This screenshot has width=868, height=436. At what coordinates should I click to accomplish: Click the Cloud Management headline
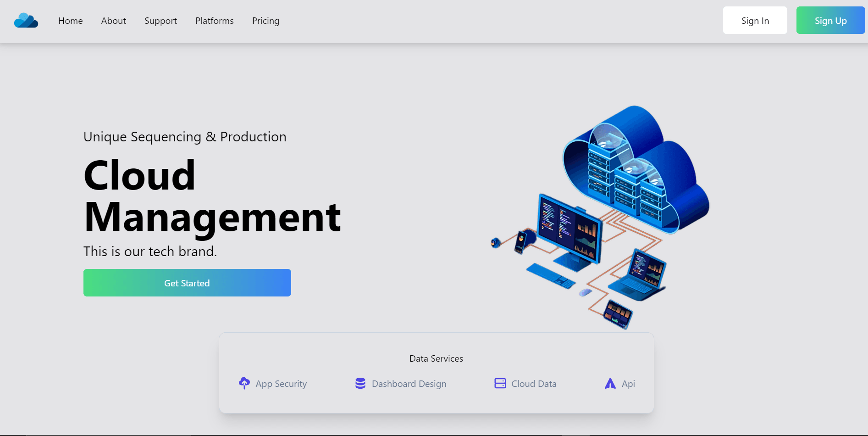212,196
